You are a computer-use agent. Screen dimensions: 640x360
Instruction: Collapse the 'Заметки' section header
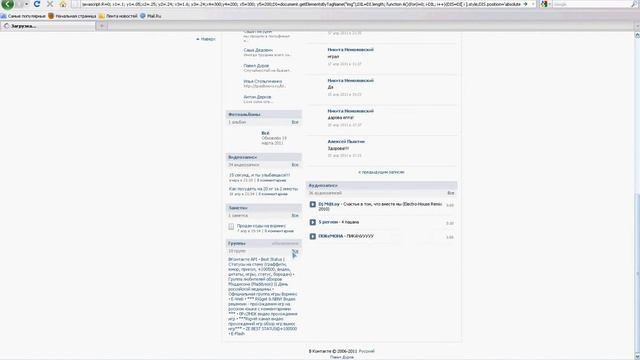[x=264, y=208]
